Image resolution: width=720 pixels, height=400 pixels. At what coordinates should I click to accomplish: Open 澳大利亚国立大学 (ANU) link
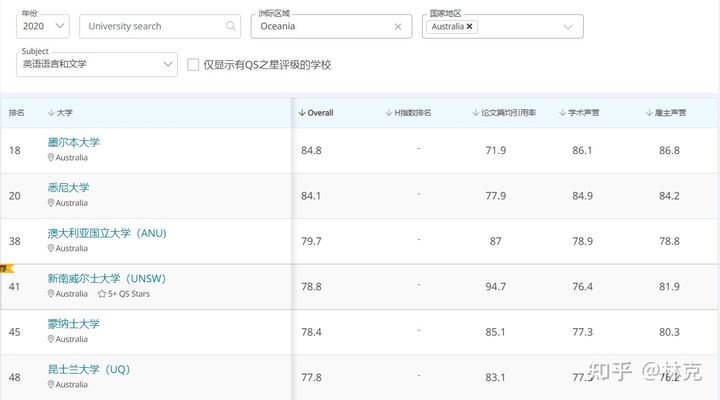pos(107,233)
